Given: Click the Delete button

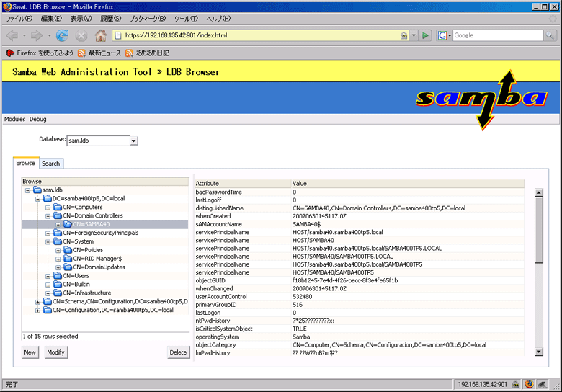Looking at the screenshot, I should tap(178, 352).
